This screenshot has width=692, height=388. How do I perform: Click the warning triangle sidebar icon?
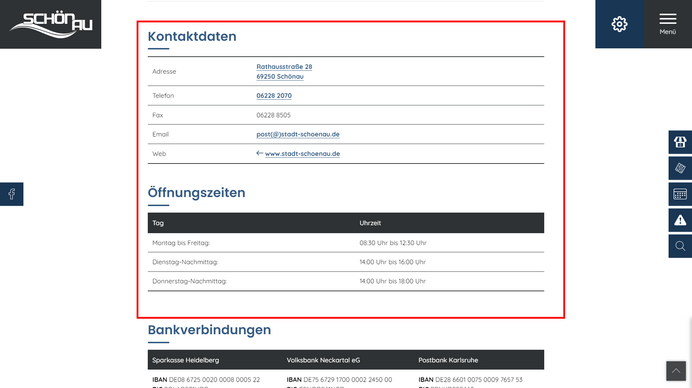680,220
